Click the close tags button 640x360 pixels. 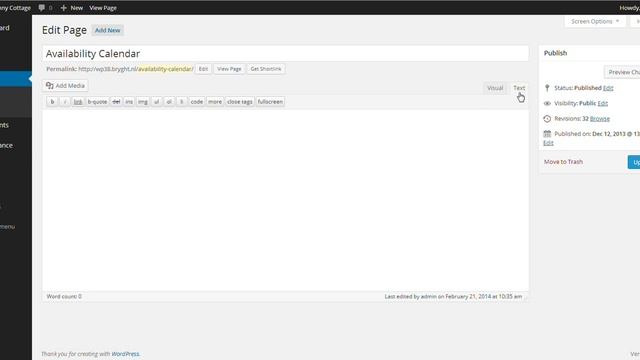pyautogui.click(x=240, y=102)
